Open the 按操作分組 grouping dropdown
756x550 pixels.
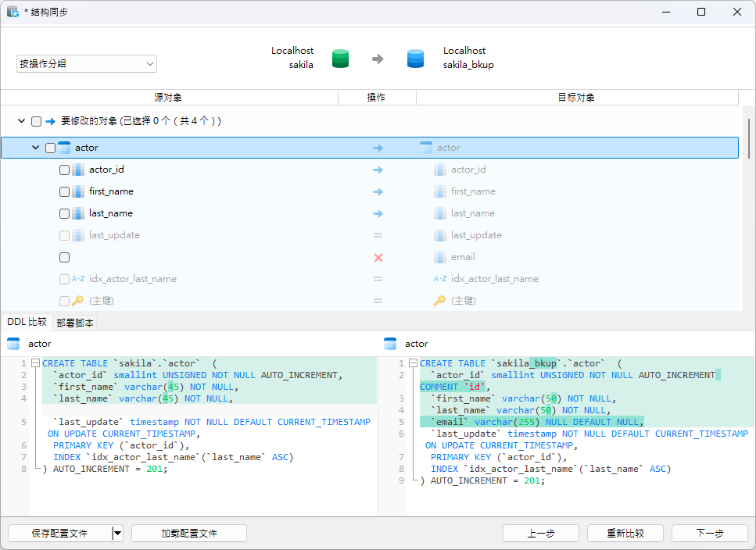click(87, 64)
